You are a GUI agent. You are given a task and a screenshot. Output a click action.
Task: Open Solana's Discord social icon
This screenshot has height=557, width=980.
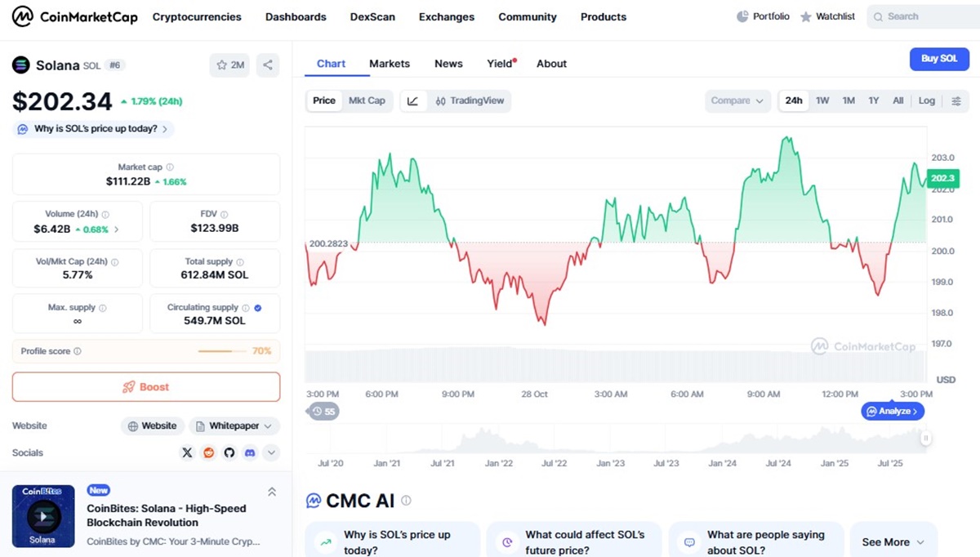(250, 452)
